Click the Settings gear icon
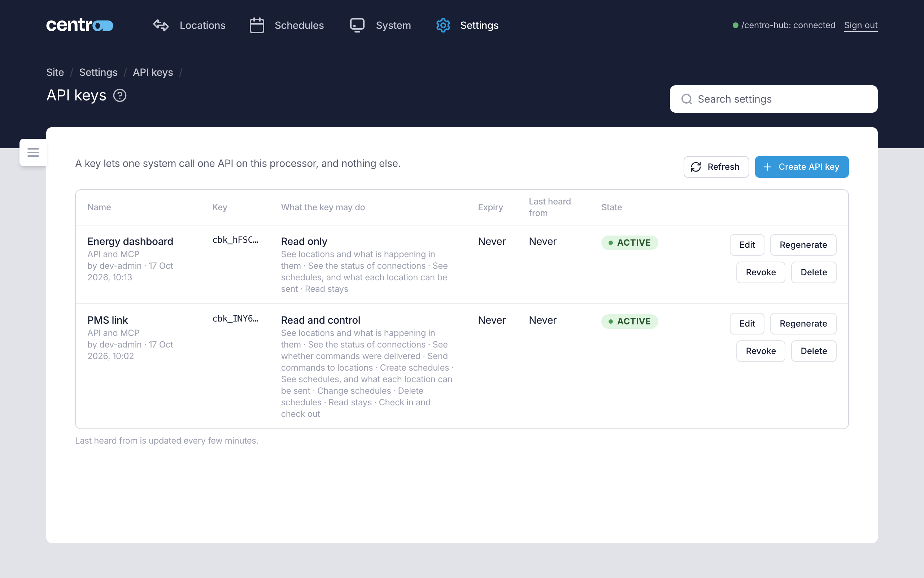This screenshot has height=578, width=924. (x=443, y=25)
